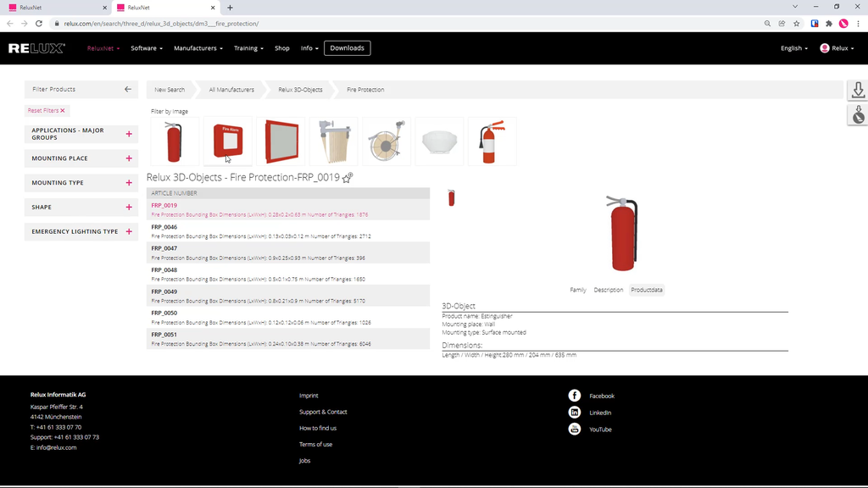Click the browser address bar URL
The image size is (868, 488).
[161, 24]
